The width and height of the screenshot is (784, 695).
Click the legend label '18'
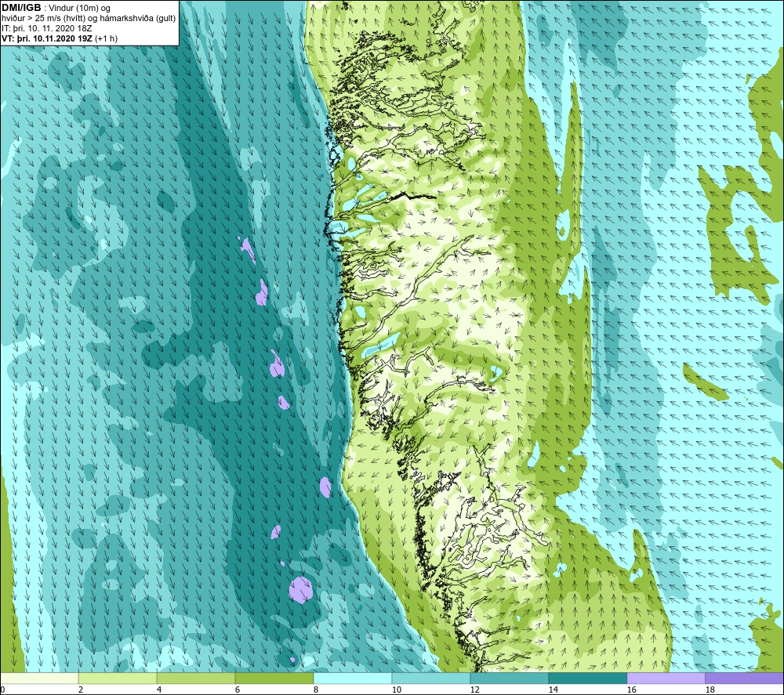coord(710,690)
